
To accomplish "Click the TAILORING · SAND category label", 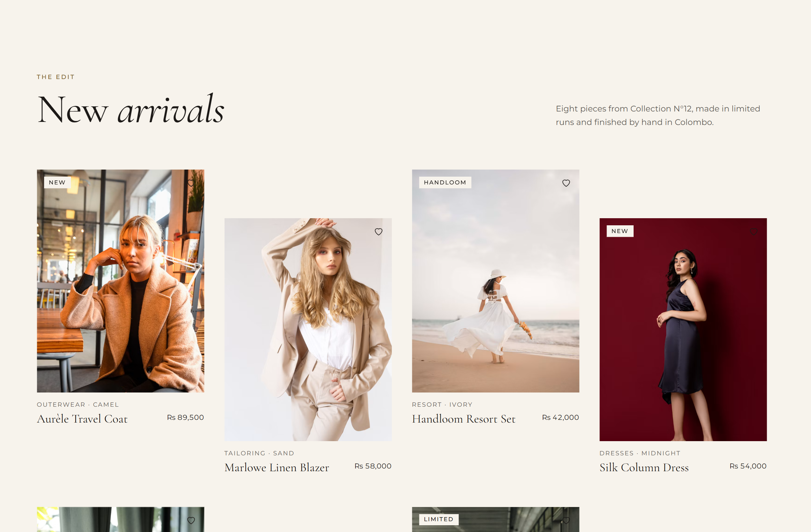I will (259, 453).
